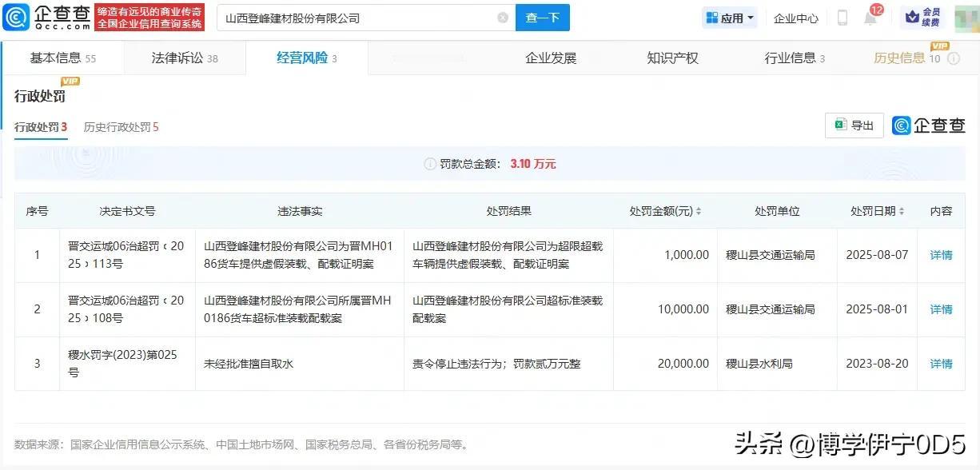Image resolution: width=980 pixels, height=470 pixels.
Task: Open 详情 for the 2025-08-01 penalty
Action: 941,309
